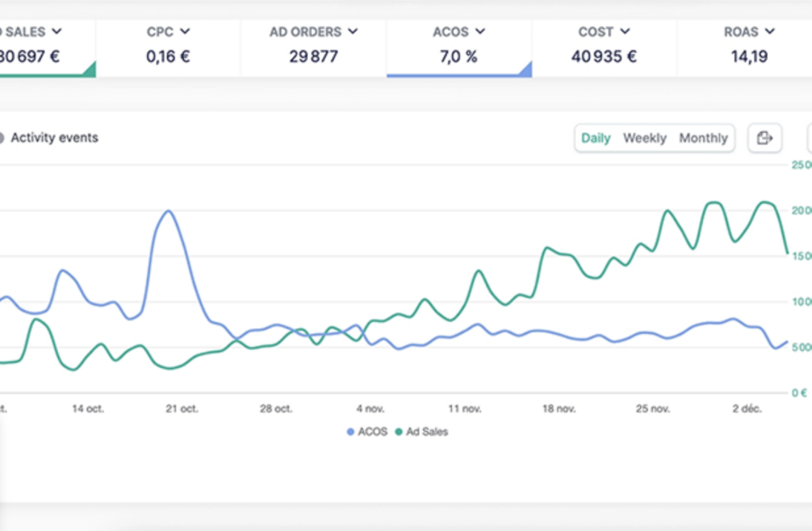The width and height of the screenshot is (812, 531).
Task: Click the "0 €" y-axis label
Action: 799,393
